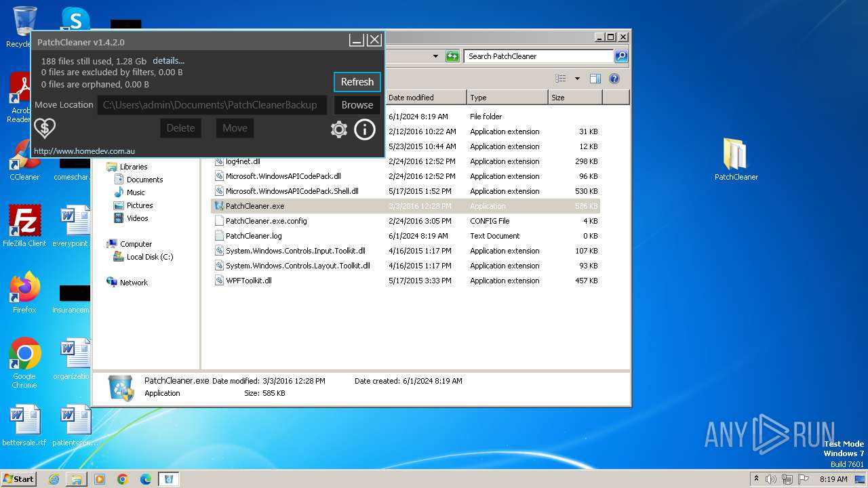Open the volume tray icon
868x488 pixels.
coord(771,479)
